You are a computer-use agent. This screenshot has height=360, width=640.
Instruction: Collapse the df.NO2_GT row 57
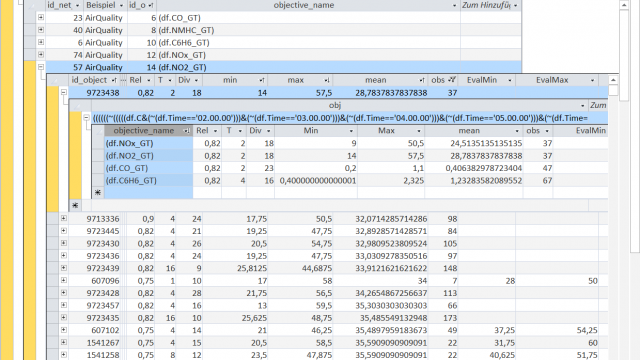pyautogui.click(x=41, y=67)
